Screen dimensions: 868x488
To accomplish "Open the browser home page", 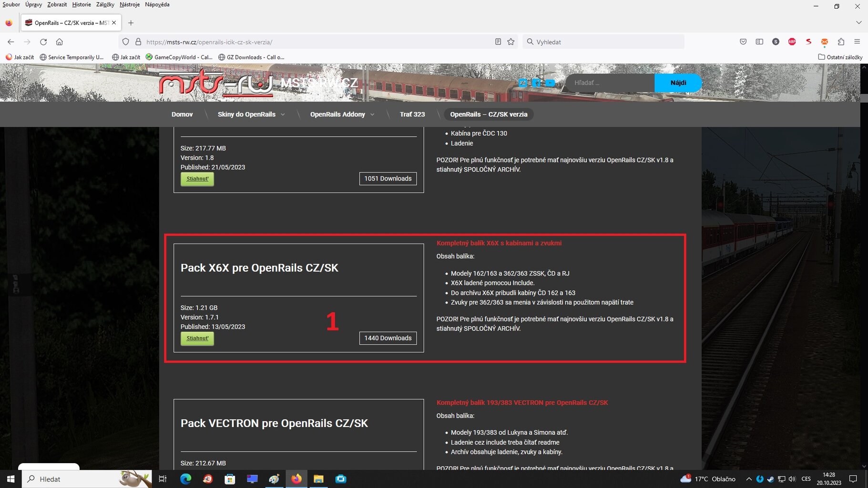I will (x=60, y=42).
